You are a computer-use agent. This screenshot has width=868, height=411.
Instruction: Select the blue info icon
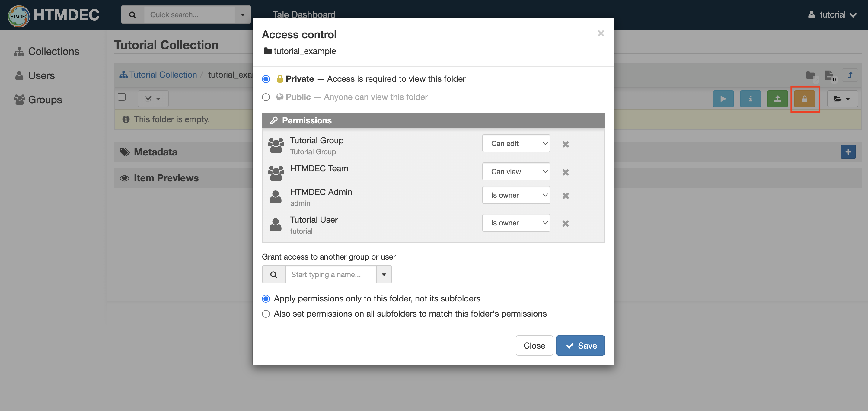point(750,99)
